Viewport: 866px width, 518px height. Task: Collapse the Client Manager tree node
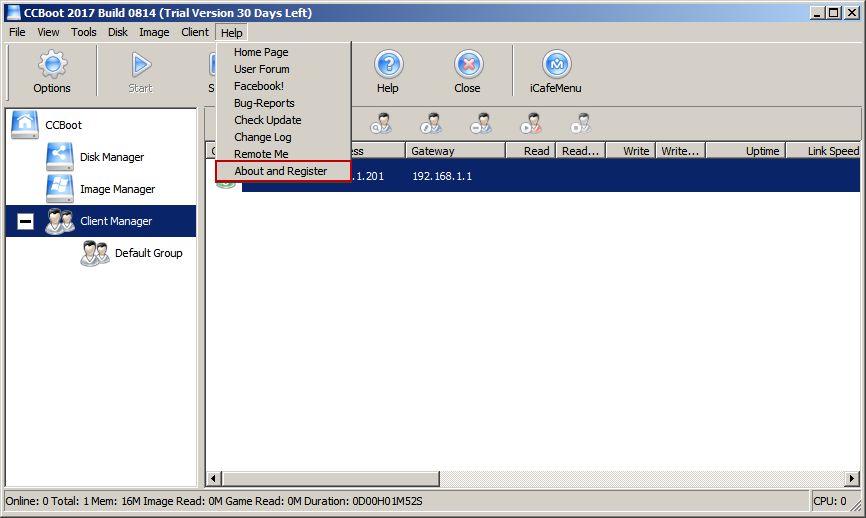(x=25, y=221)
